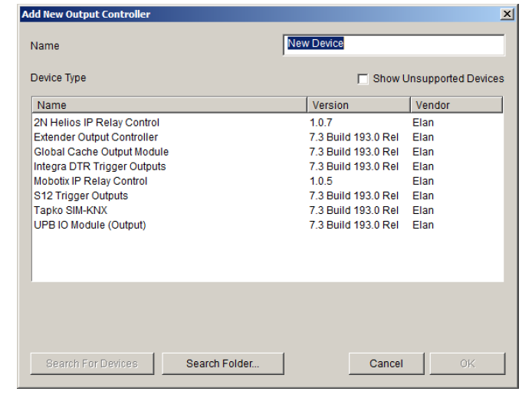Select Extender Output Controller in the list
Viewport: 532px width, 398px height.
coord(96,137)
